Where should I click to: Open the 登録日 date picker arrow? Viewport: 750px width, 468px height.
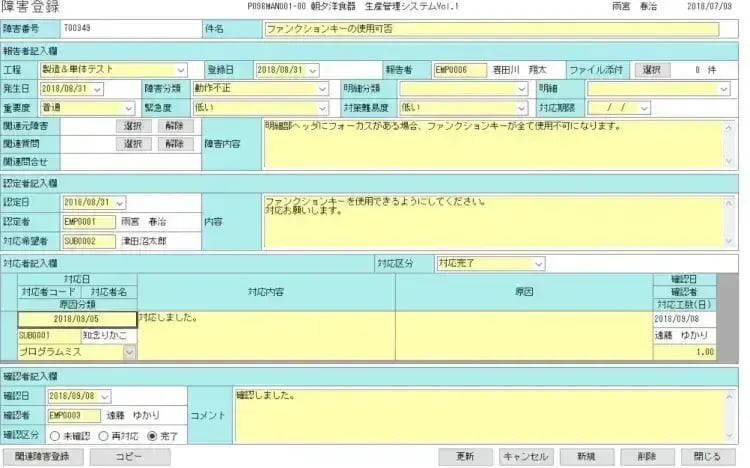coord(312,70)
